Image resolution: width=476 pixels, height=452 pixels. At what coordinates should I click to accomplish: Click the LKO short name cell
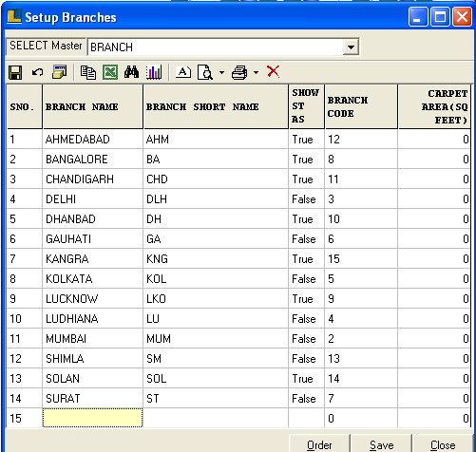(x=216, y=298)
